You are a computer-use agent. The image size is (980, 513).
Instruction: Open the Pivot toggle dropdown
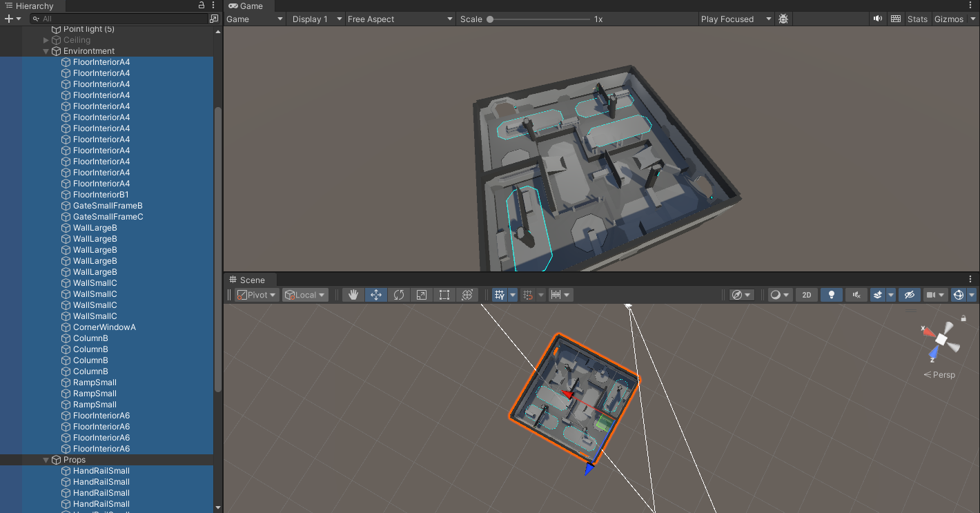(x=257, y=295)
